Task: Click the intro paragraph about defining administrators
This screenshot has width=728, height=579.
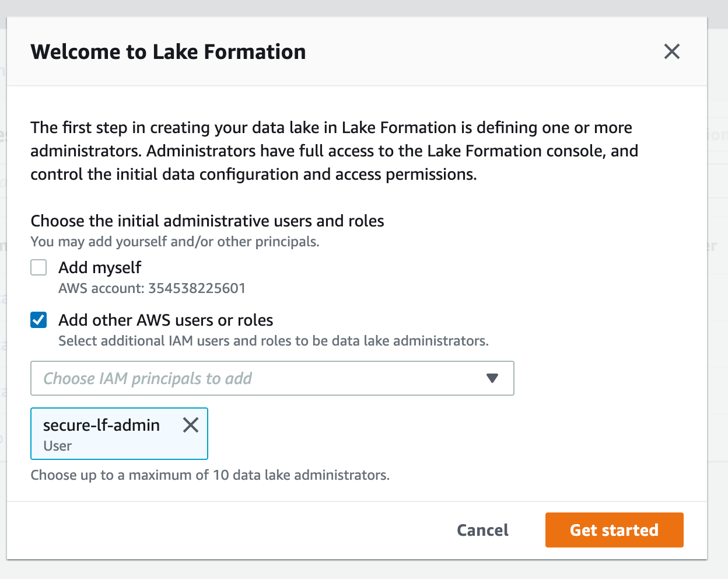Action: click(334, 151)
